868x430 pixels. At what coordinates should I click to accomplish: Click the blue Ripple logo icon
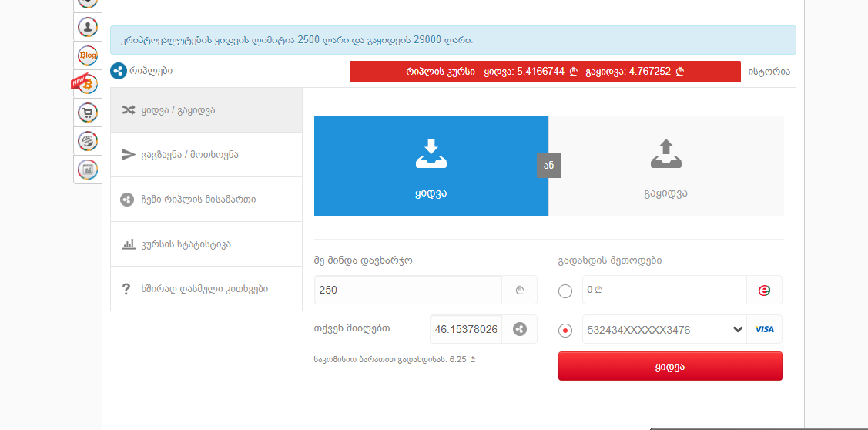click(x=119, y=71)
